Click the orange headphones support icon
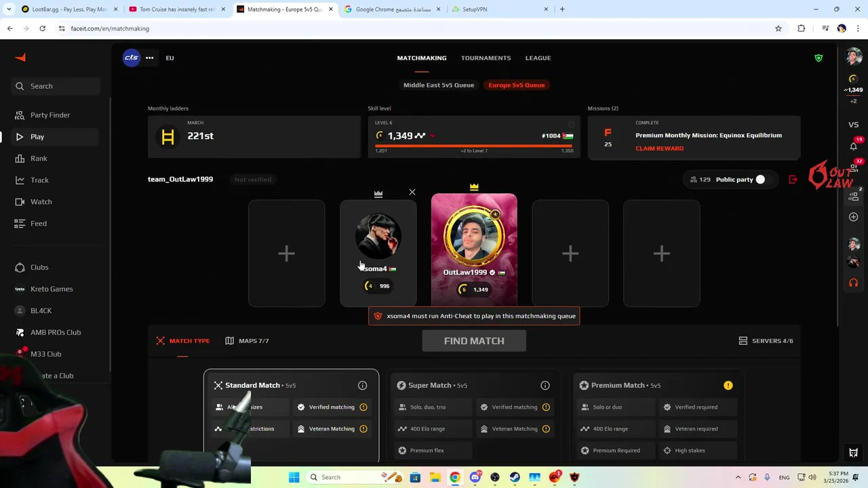 (x=854, y=283)
